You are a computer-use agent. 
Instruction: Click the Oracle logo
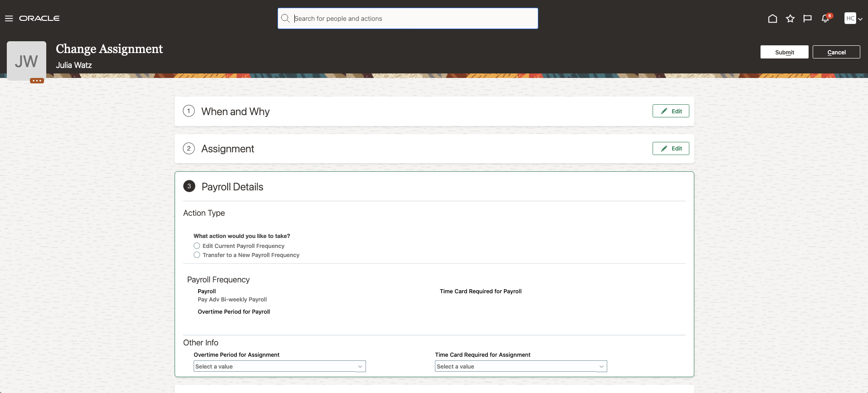pyautogui.click(x=39, y=19)
